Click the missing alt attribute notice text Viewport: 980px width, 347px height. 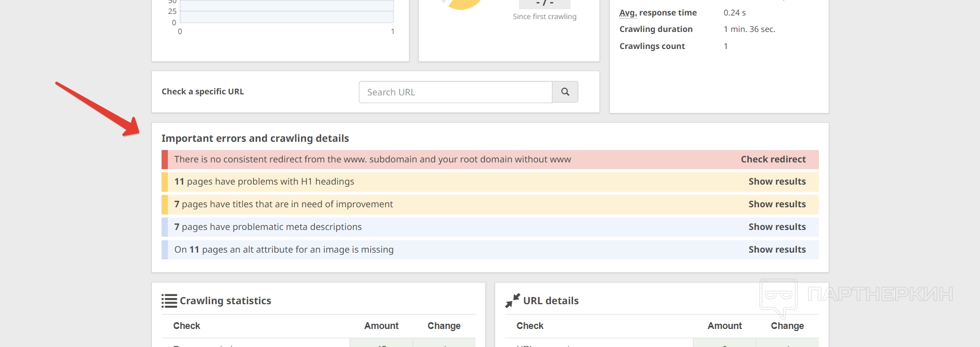pos(283,250)
